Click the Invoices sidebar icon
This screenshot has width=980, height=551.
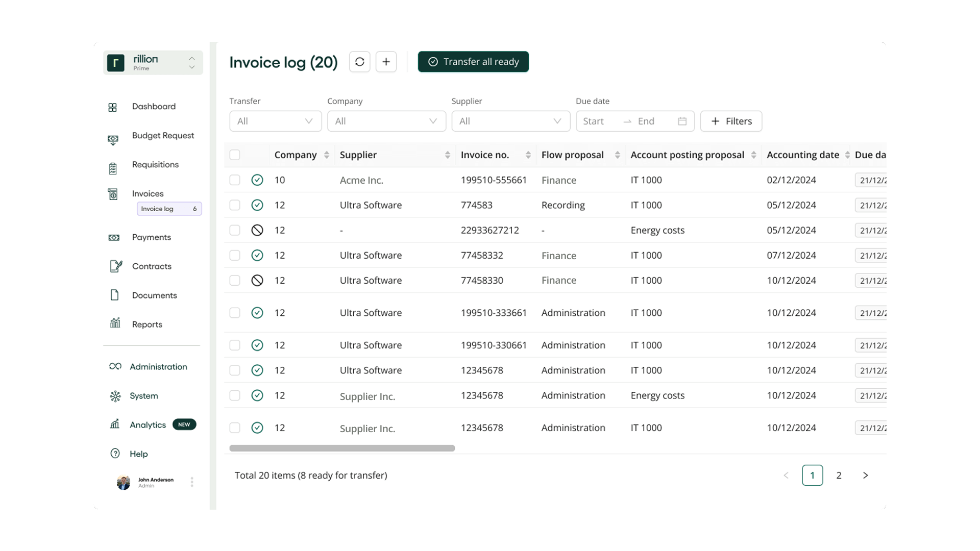point(113,193)
